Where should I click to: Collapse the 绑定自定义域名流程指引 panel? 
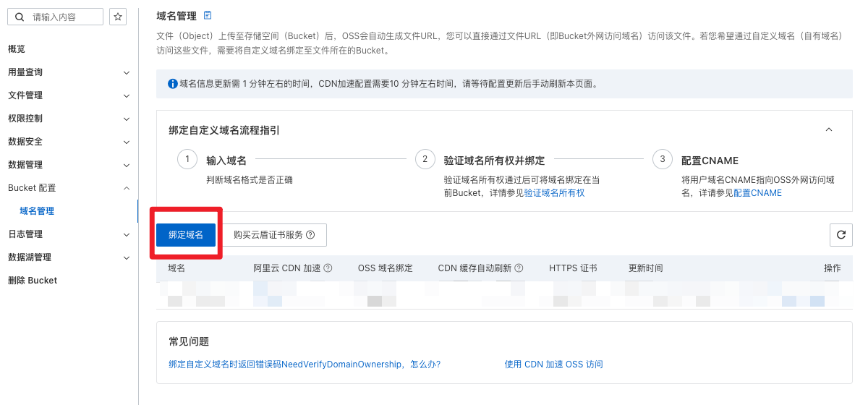coord(829,130)
